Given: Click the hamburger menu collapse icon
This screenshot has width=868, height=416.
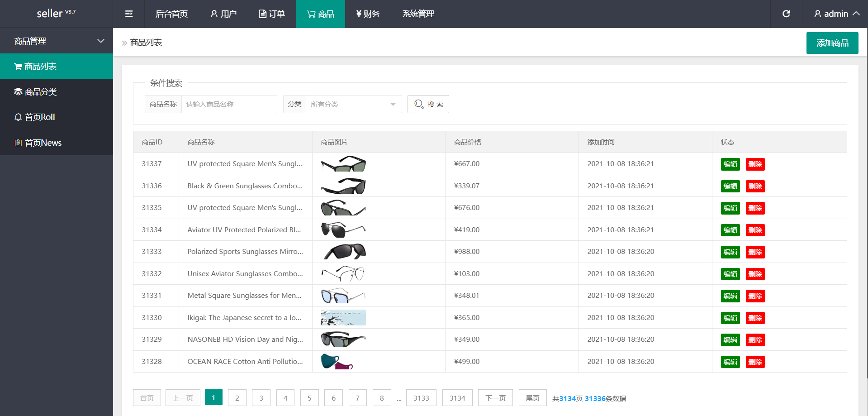Looking at the screenshot, I should click(x=129, y=14).
